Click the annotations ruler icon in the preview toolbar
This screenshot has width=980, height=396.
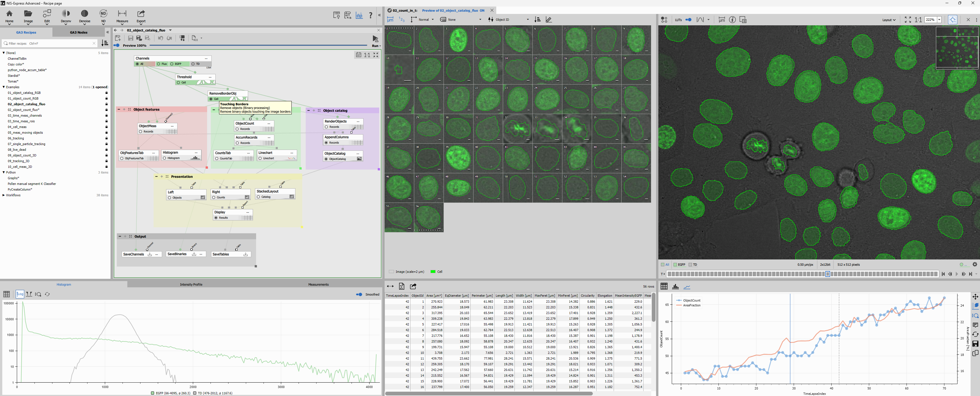(x=549, y=19)
